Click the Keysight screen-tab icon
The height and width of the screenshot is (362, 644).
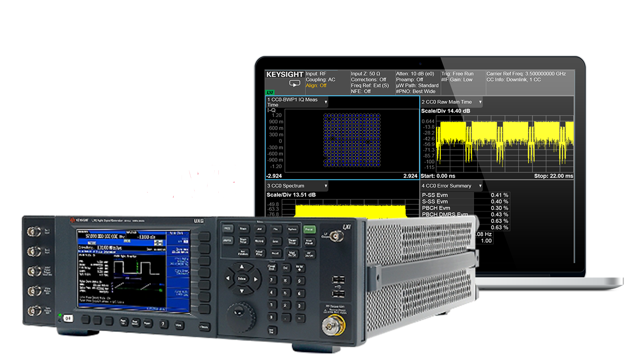tap(294, 83)
